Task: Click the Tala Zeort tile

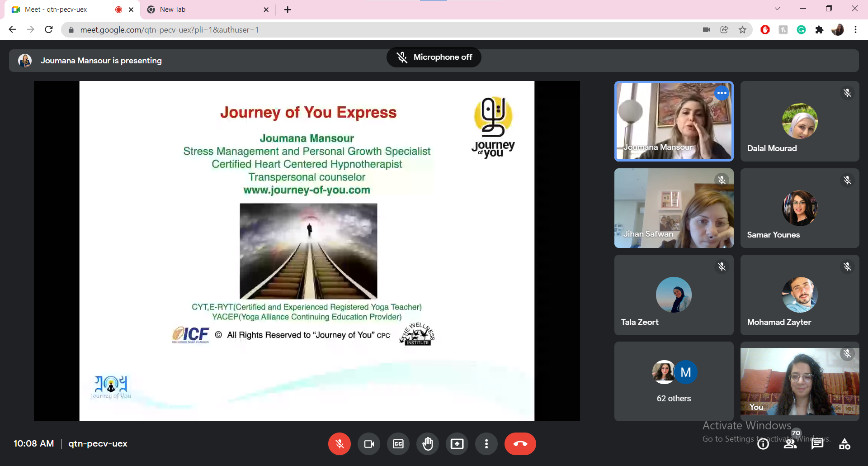Action: tap(674, 295)
